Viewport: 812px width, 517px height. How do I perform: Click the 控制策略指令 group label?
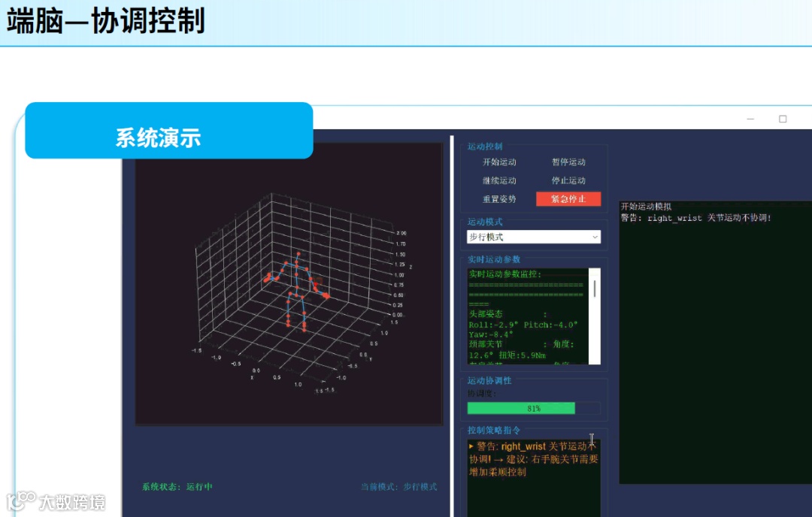click(493, 430)
